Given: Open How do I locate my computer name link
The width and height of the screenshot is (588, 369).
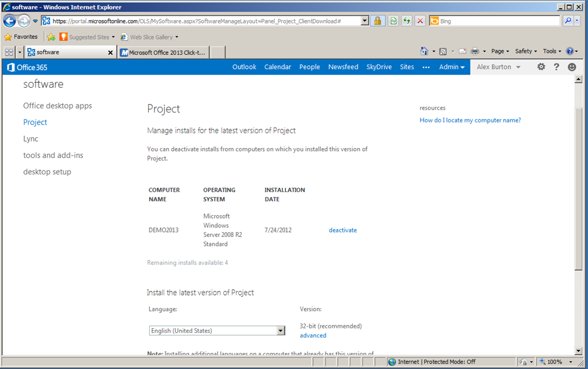Looking at the screenshot, I should pyautogui.click(x=470, y=121).
